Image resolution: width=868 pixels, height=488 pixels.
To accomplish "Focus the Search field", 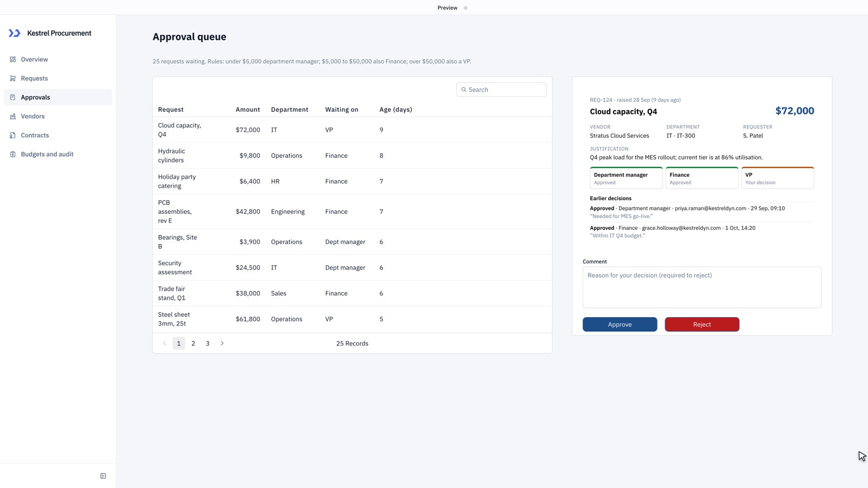I will coord(501,89).
